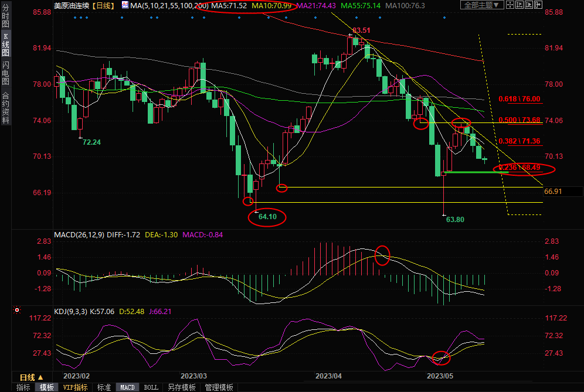Expand the 日线 period selector
584x392 pixels.
(x=31, y=377)
